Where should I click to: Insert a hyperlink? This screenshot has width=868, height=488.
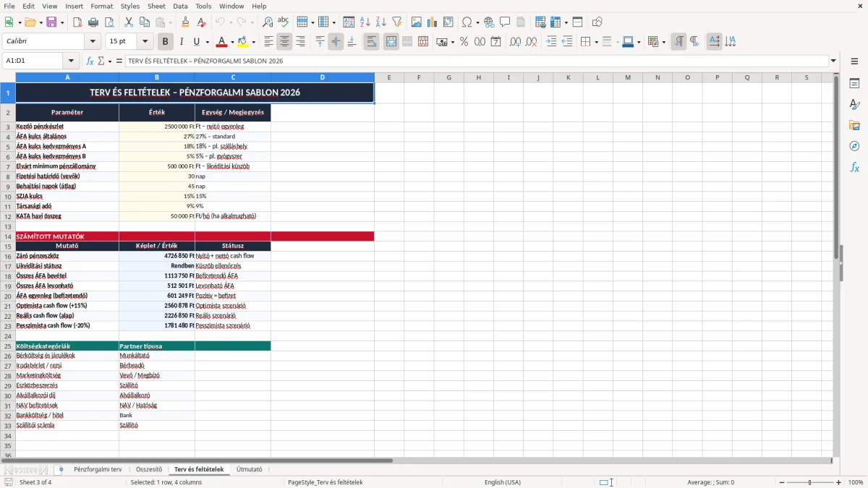pyautogui.click(x=490, y=22)
